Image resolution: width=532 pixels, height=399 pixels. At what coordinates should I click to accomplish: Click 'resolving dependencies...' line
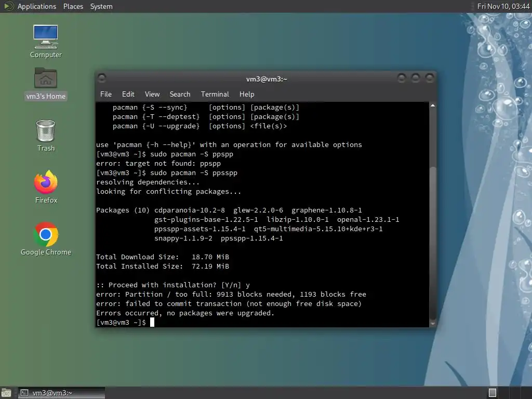pos(148,182)
